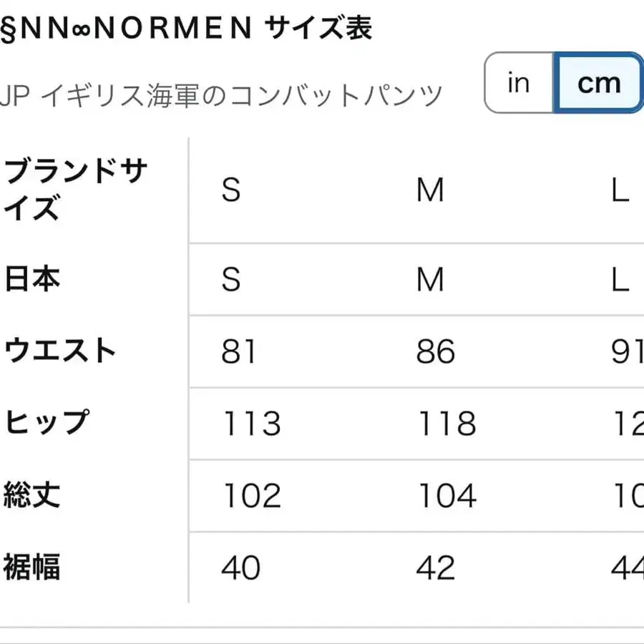
Task: Select the M size column header
Action: click(x=430, y=190)
